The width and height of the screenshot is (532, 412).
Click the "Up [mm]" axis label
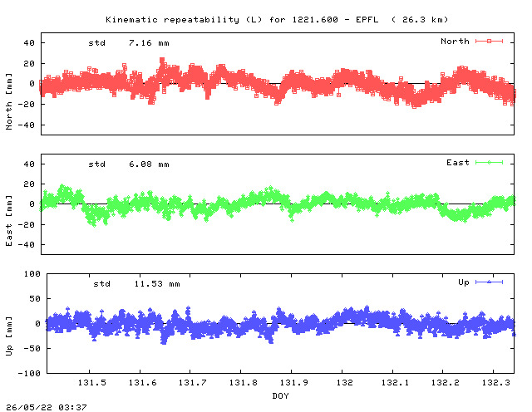[x=9, y=336]
